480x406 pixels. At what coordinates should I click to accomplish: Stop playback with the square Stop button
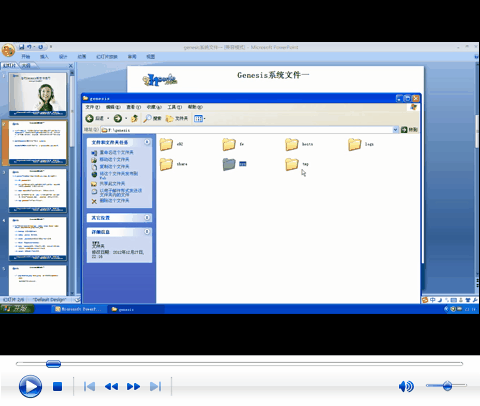tap(57, 387)
